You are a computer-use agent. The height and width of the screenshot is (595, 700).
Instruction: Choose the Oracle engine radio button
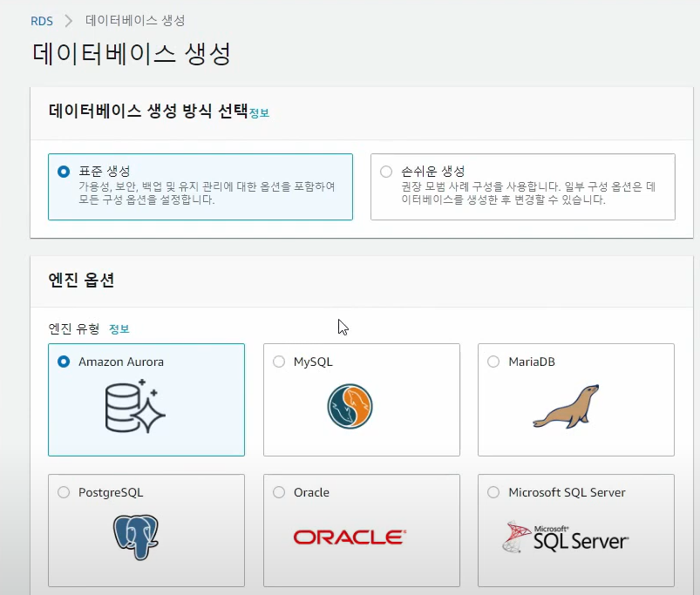(279, 492)
